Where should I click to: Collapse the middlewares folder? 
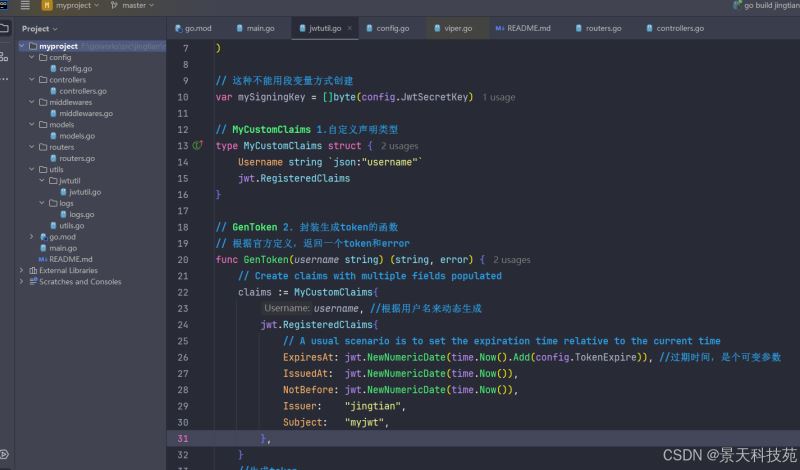click(33, 102)
